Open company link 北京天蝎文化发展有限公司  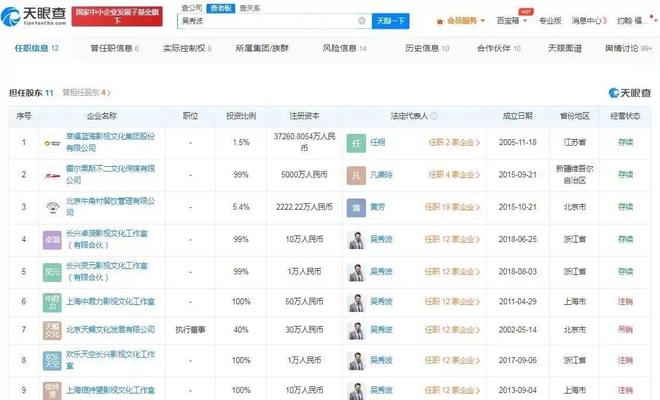pos(110,330)
